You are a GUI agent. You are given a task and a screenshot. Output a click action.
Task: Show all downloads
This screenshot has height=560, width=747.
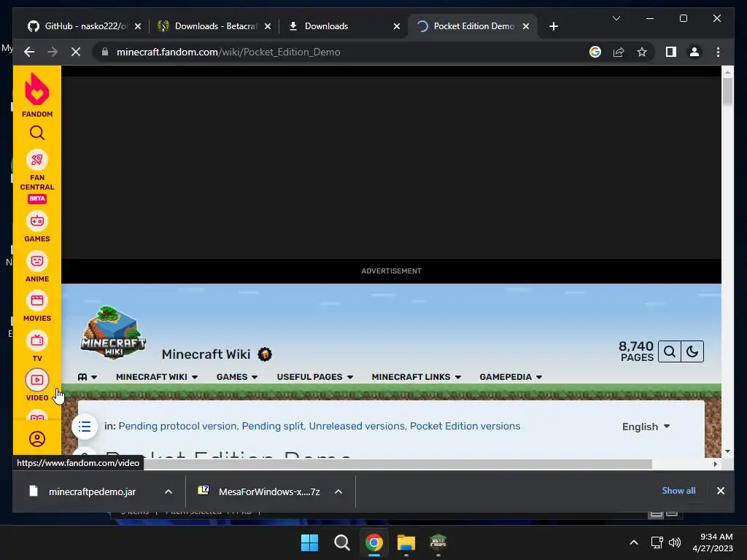pyautogui.click(x=678, y=491)
